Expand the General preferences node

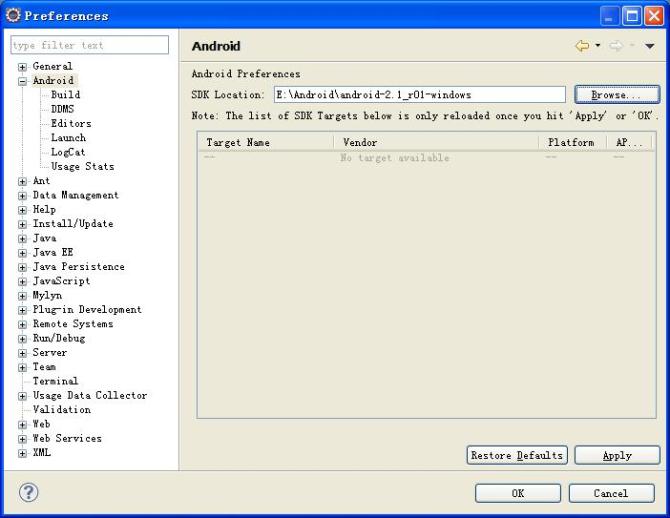22,67
